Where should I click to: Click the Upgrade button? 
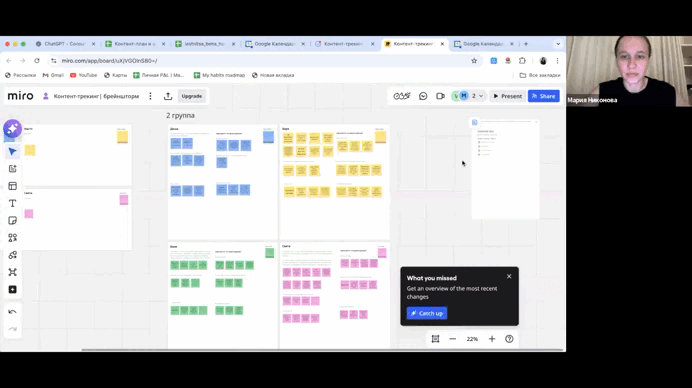coord(192,96)
